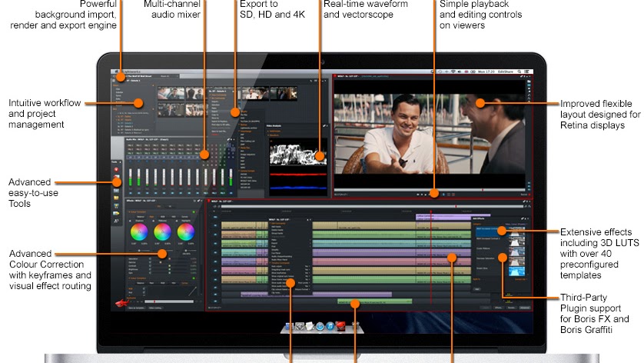Click the red playhead marker atop the timeline
644x363 pixels.
coord(431,211)
